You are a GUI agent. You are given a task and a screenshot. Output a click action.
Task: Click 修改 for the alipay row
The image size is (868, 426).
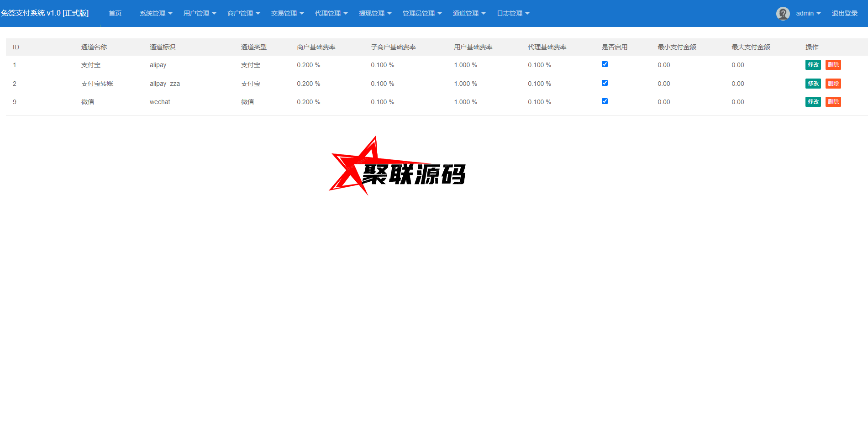[x=813, y=65]
